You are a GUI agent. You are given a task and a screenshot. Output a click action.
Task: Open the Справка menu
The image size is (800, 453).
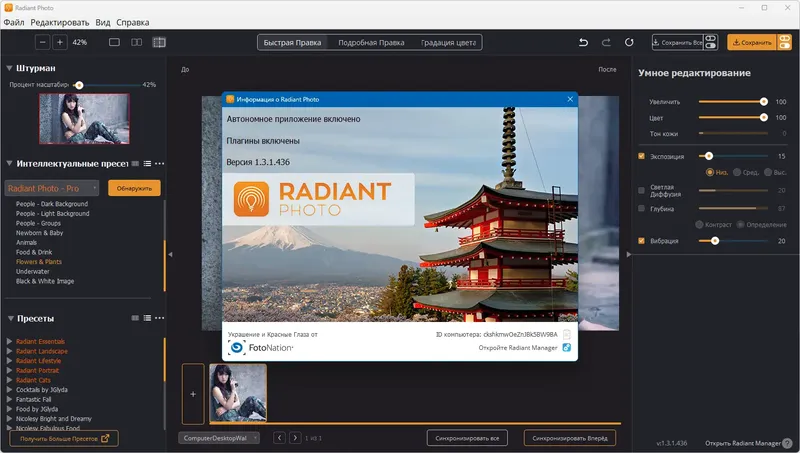coord(133,22)
